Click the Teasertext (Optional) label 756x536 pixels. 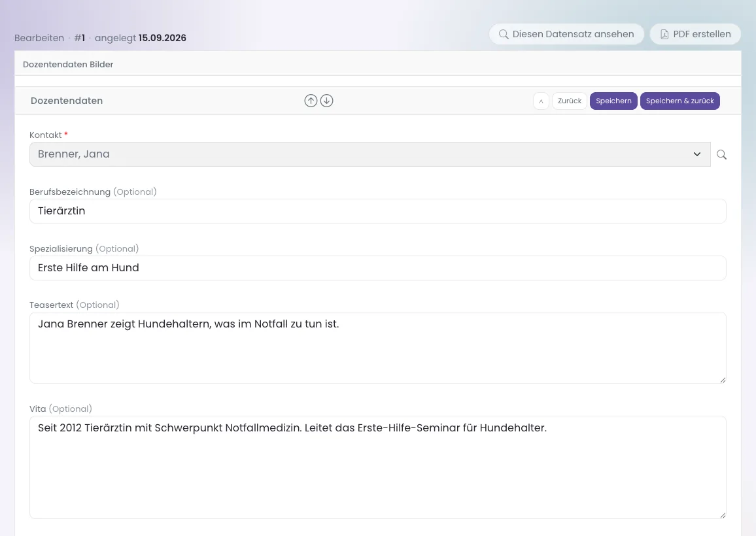[x=75, y=305]
